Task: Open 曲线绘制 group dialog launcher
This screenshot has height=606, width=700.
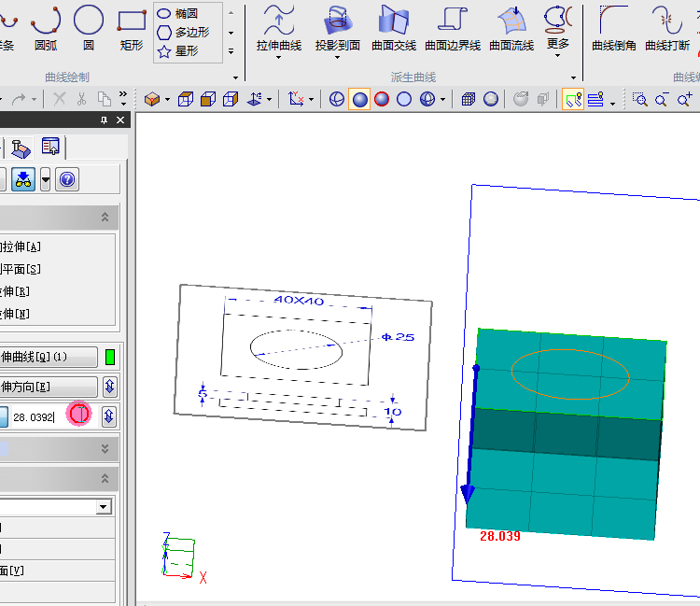Action: coord(235,78)
